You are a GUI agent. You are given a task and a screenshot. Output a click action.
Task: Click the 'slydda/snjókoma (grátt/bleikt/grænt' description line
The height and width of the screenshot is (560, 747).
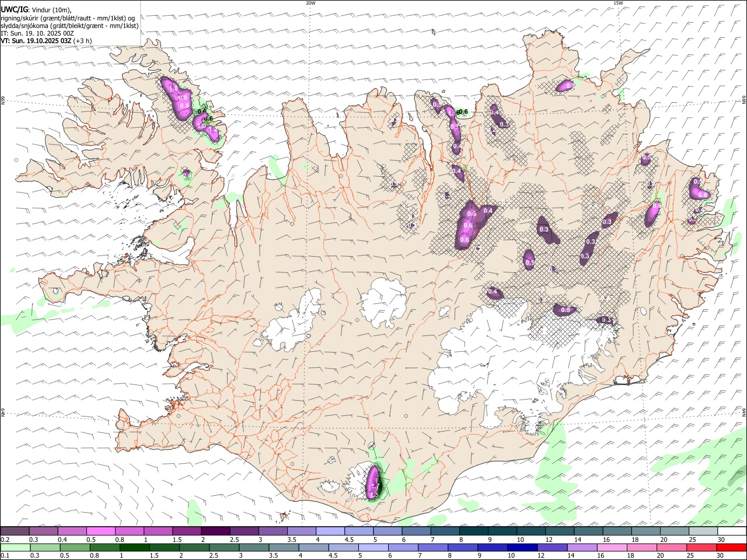(x=69, y=26)
